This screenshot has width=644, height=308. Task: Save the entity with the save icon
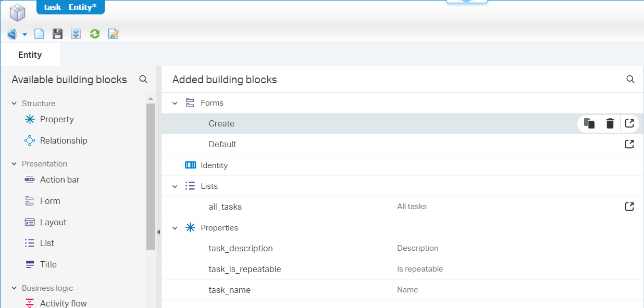coord(57,33)
